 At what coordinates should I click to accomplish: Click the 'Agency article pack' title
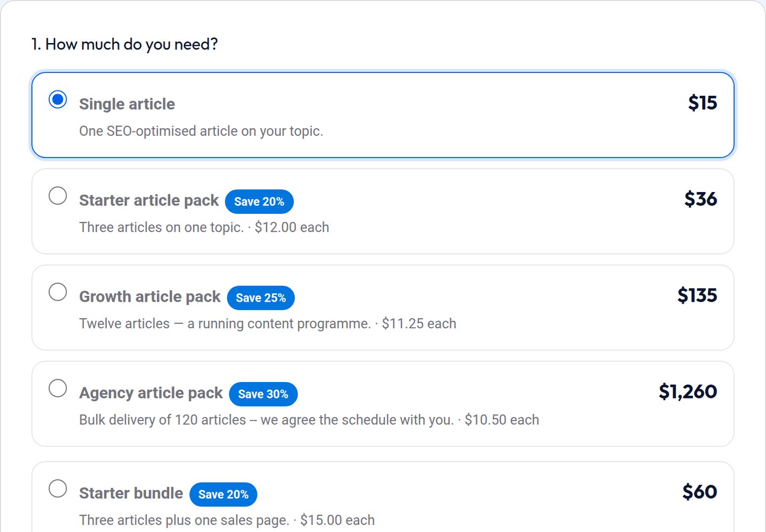pyautogui.click(x=151, y=393)
